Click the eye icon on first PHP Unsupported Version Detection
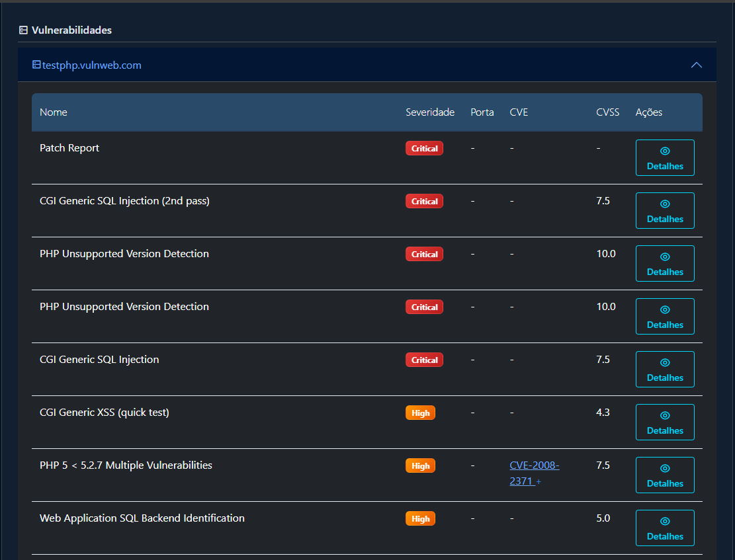The image size is (735, 560). 665,257
